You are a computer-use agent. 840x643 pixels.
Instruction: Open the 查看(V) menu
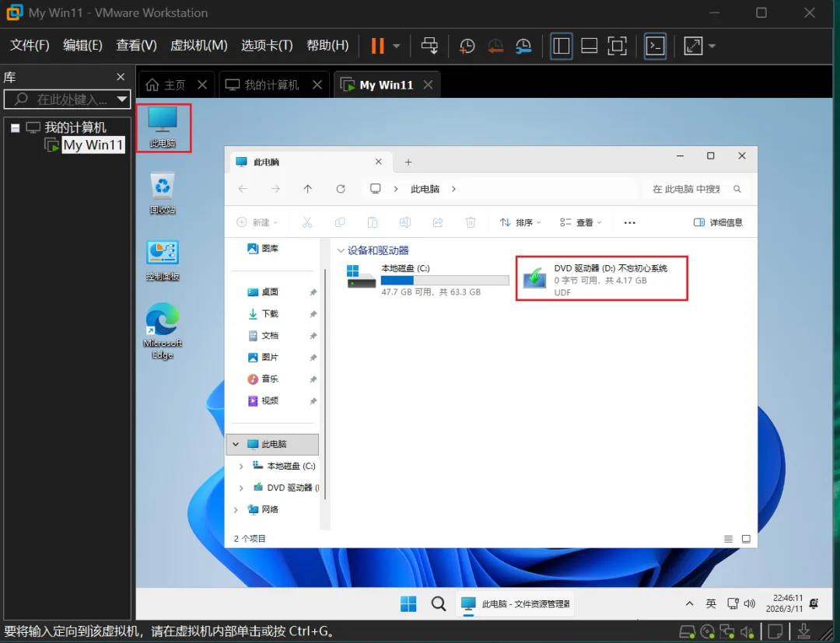(x=136, y=46)
